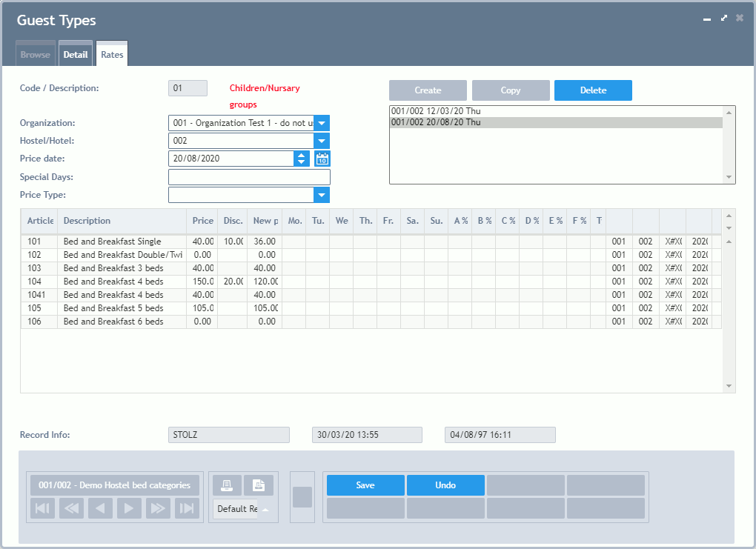Viewport: 756px width, 549px height.
Task: Go to the last record
Action: click(x=187, y=508)
